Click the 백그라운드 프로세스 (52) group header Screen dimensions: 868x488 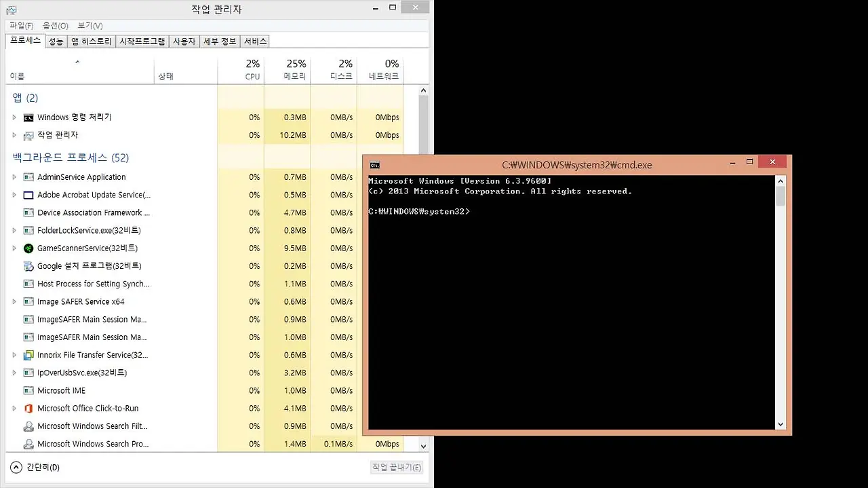pyautogui.click(x=71, y=157)
